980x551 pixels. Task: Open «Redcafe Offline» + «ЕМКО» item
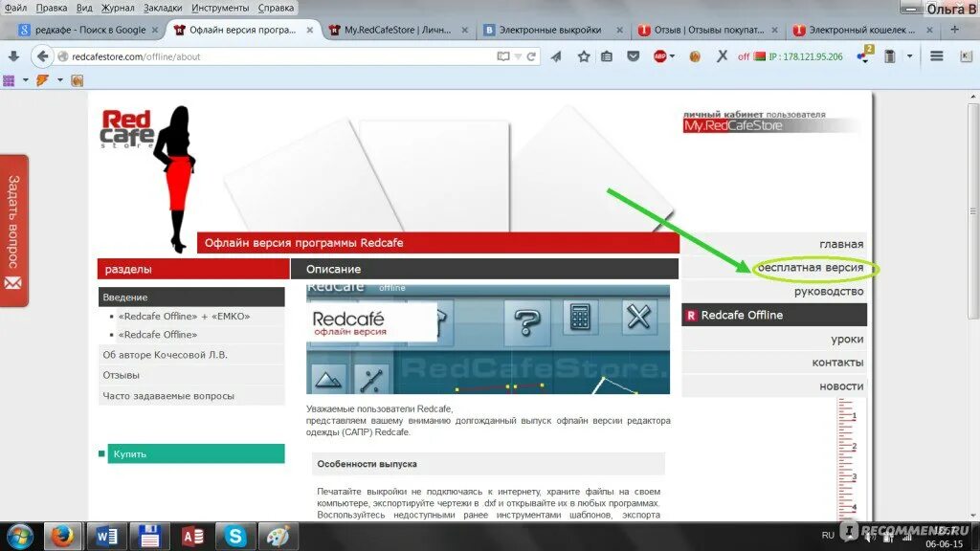pos(184,316)
